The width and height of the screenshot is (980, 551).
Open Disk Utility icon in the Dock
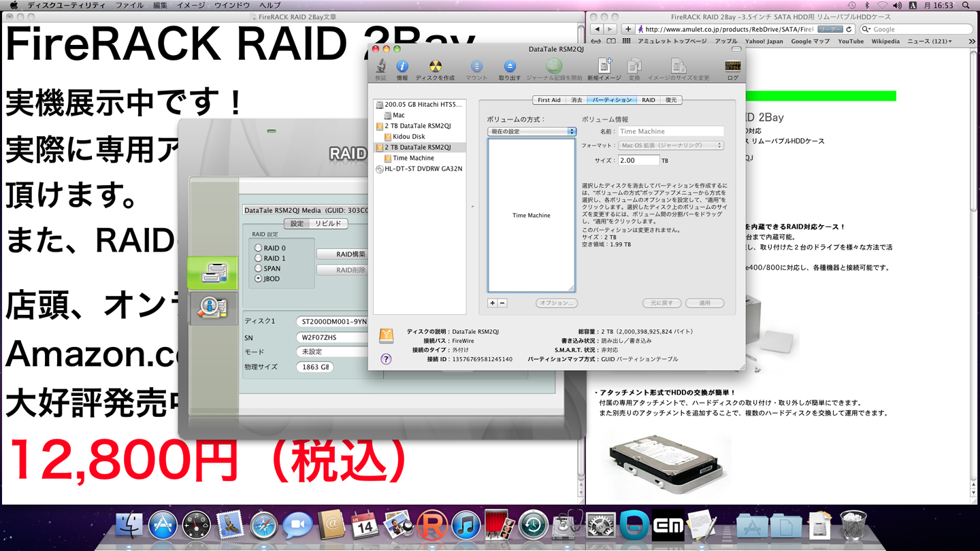click(566, 526)
